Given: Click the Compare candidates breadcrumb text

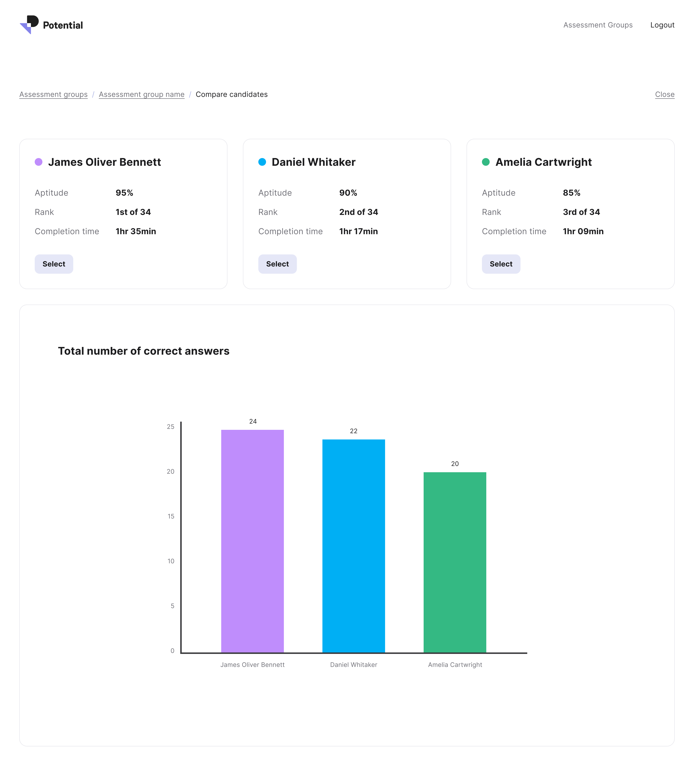Looking at the screenshot, I should coord(231,94).
